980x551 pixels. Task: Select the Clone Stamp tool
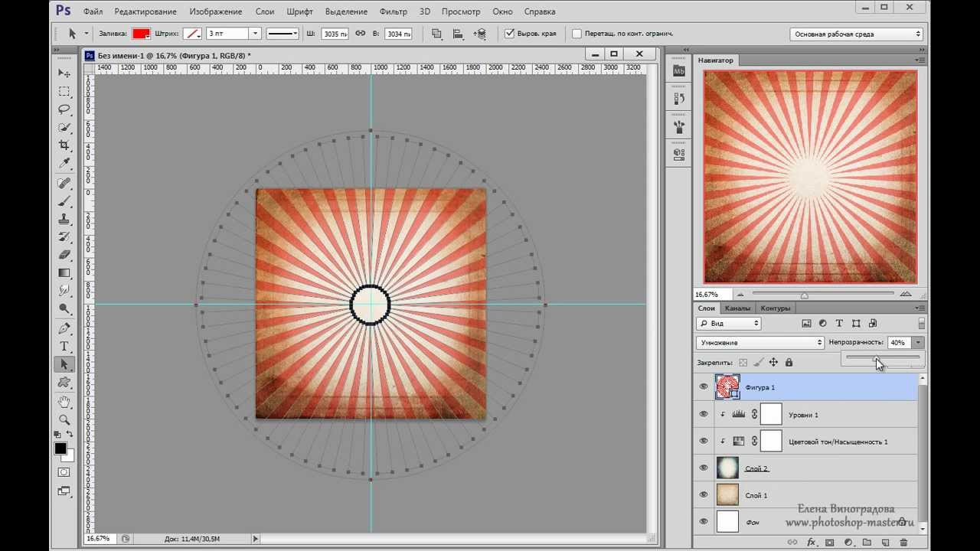click(64, 219)
